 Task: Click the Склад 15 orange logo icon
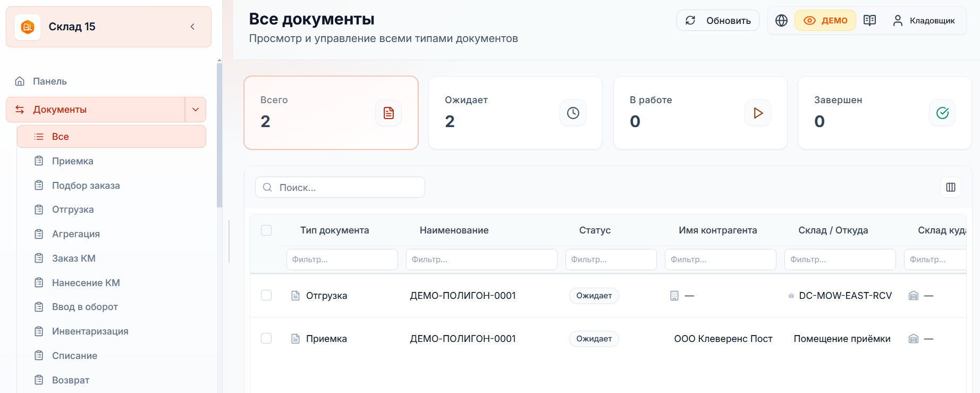[x=28, y=27]
